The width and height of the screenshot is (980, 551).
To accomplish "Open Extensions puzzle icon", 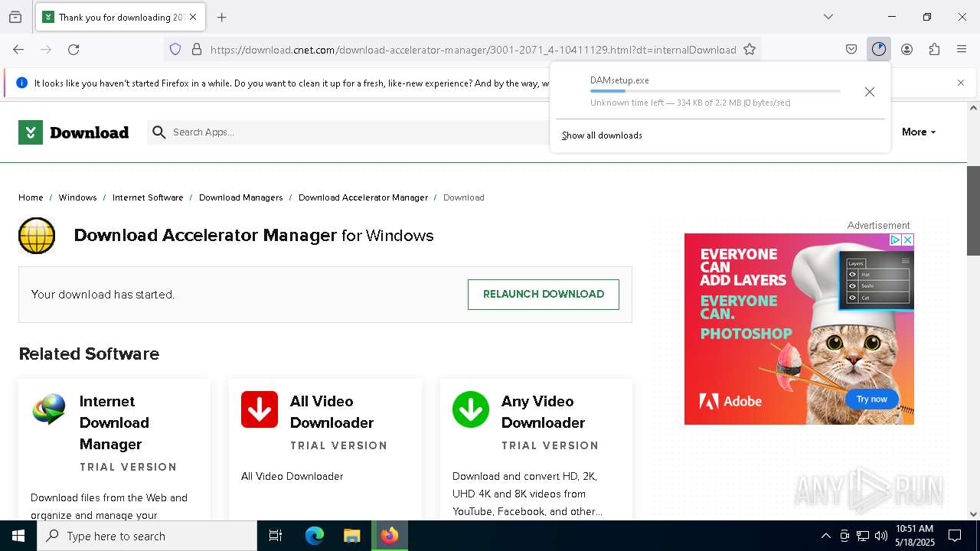I will (934, 50).
